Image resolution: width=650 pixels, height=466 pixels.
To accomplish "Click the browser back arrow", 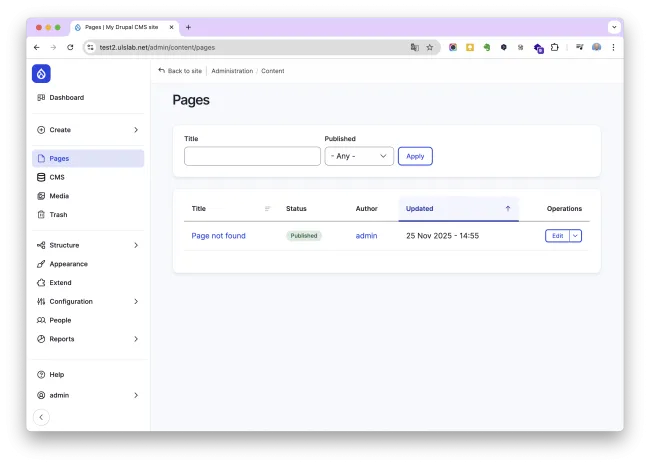I will click(37, 47).
